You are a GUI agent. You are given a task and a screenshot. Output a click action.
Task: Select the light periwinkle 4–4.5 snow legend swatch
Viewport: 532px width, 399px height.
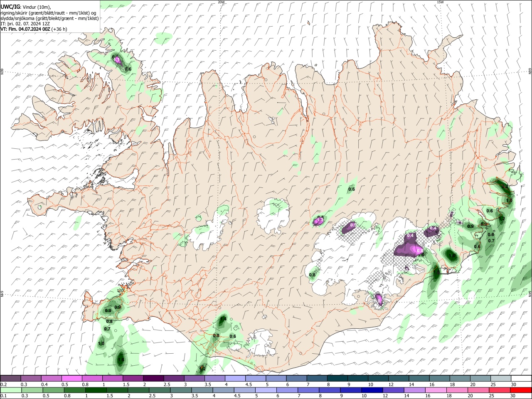click(234, 379)
